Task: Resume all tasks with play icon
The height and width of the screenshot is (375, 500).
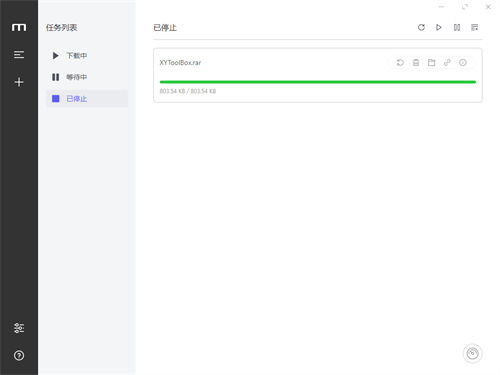Action: point(439,27)
